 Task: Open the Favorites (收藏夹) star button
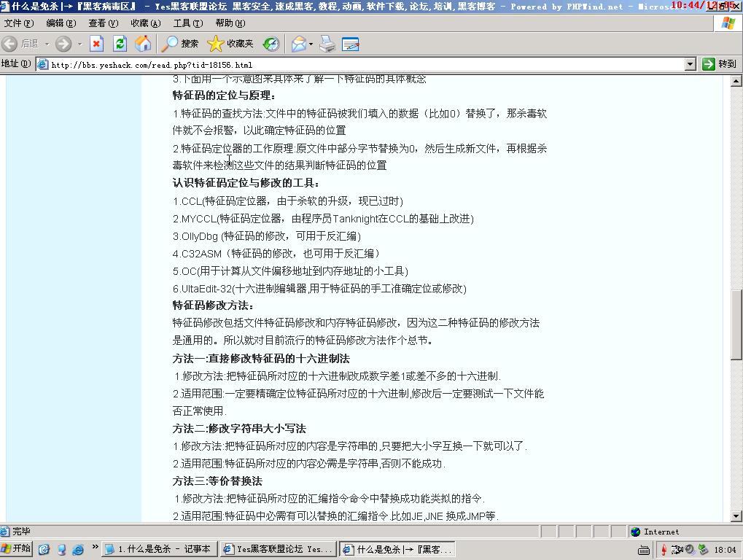tap(230, 44)
